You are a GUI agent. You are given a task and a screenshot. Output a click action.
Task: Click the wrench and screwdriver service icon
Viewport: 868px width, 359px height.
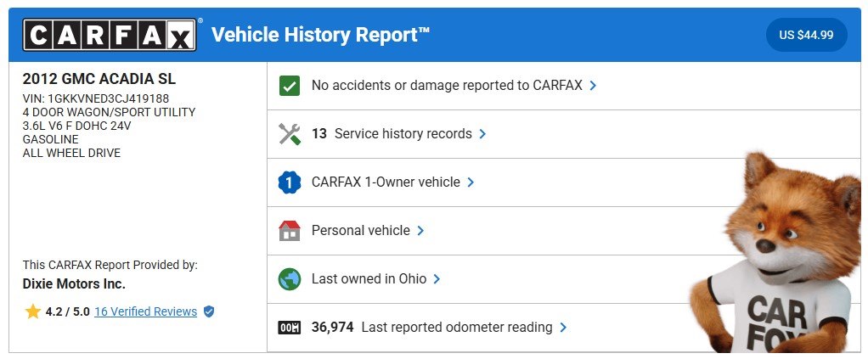coord(290,134)
